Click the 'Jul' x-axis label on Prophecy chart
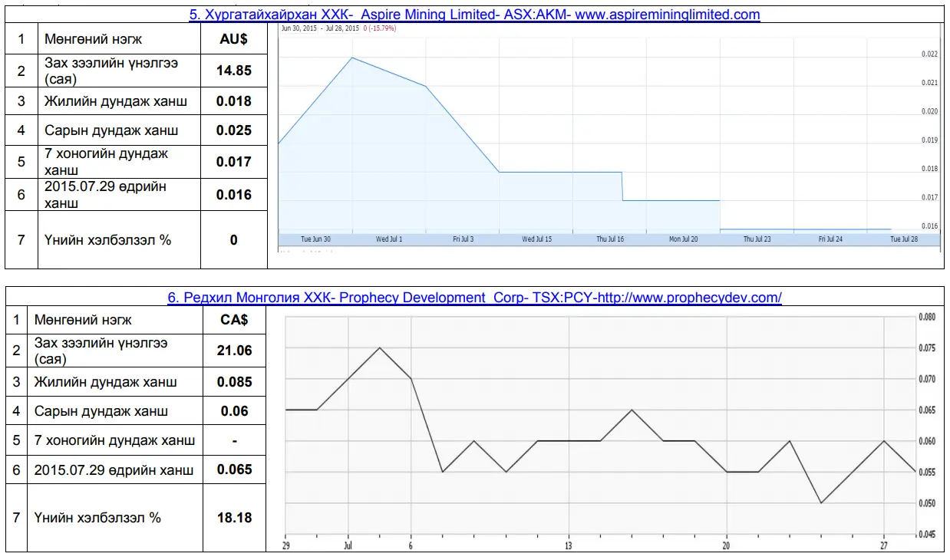Screen dimensions: 950x560 [348, 545]
